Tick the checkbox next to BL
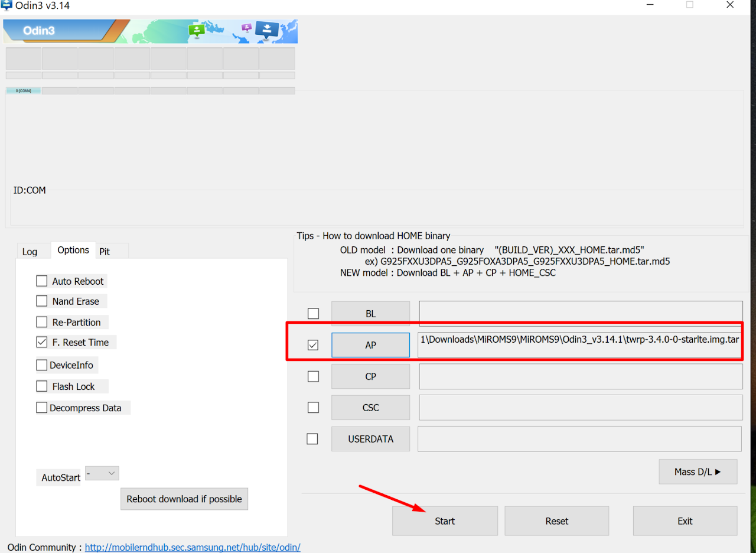 [313, 314]
